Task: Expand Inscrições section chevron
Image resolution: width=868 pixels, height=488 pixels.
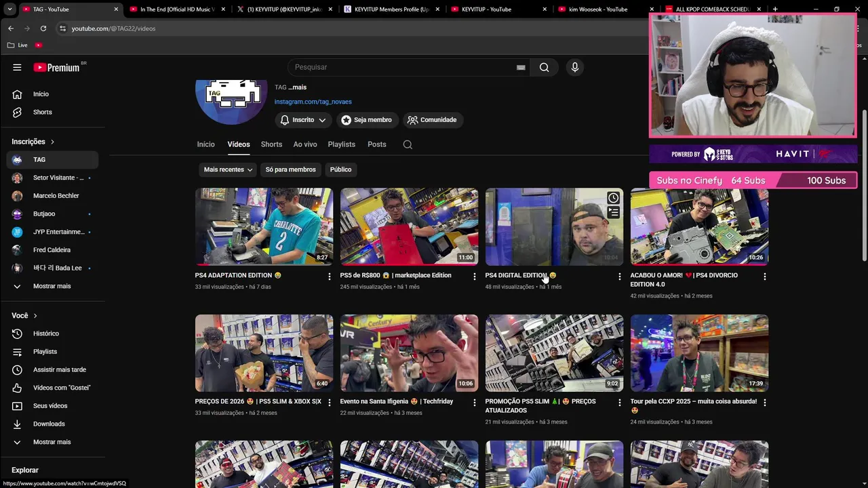Action: [x=52, y=142]
